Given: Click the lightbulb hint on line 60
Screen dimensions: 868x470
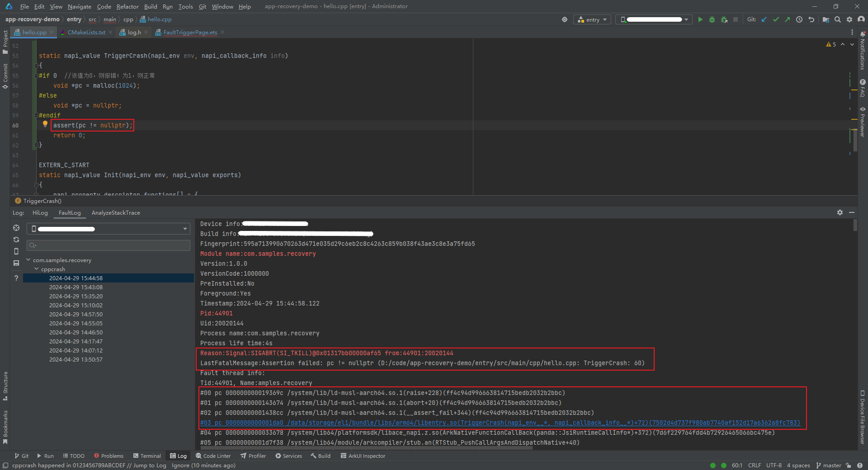Looking at the screenshot, I should click(x=45, y=124).
